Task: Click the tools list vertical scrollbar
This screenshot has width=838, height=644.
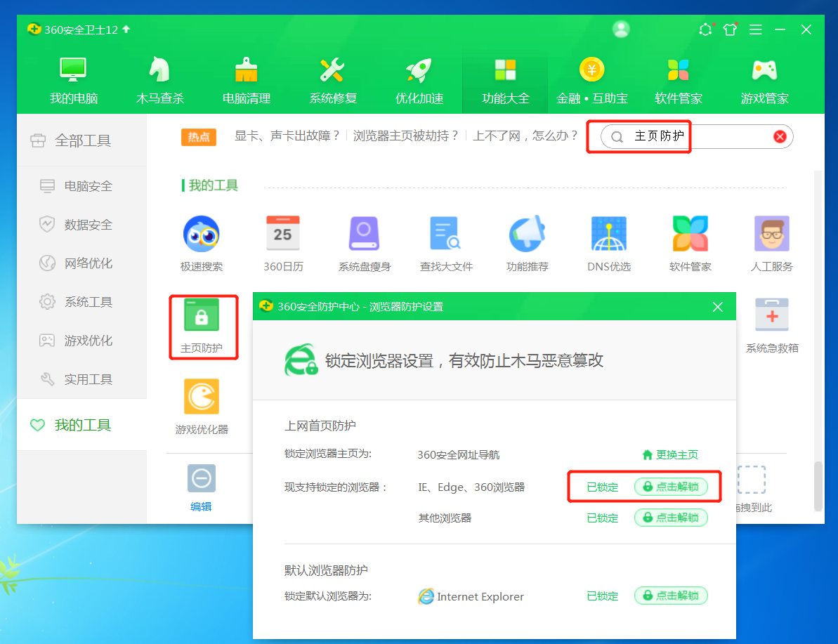Action: pos(818,485)
